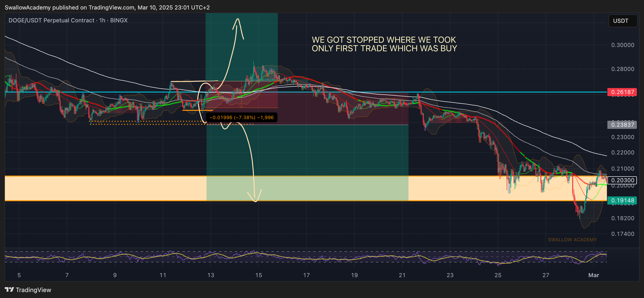The height and width of the screenshot is (298, 644).
Task: Click the 0.20300 current price label
Action: (x=622, y=180)
